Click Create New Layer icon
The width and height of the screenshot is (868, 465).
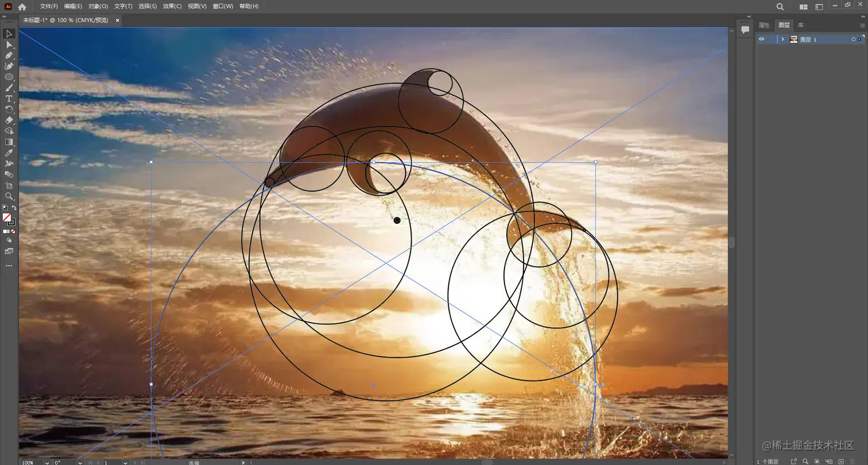(x=840, y=461)
